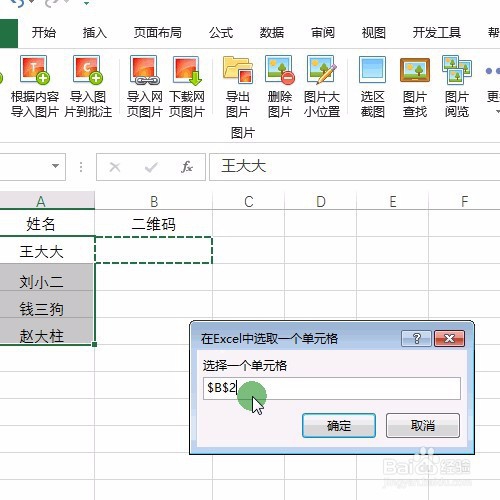This screenshot has height=500, width=500.
Task: Click the formula bar options dots handle
Action: click(x=81, y=167)
